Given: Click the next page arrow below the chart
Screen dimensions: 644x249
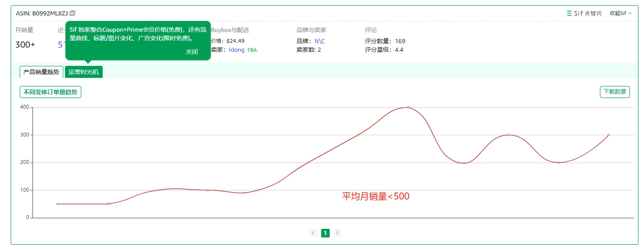Looking at the screenshot, I should click(x=337, y=233).
